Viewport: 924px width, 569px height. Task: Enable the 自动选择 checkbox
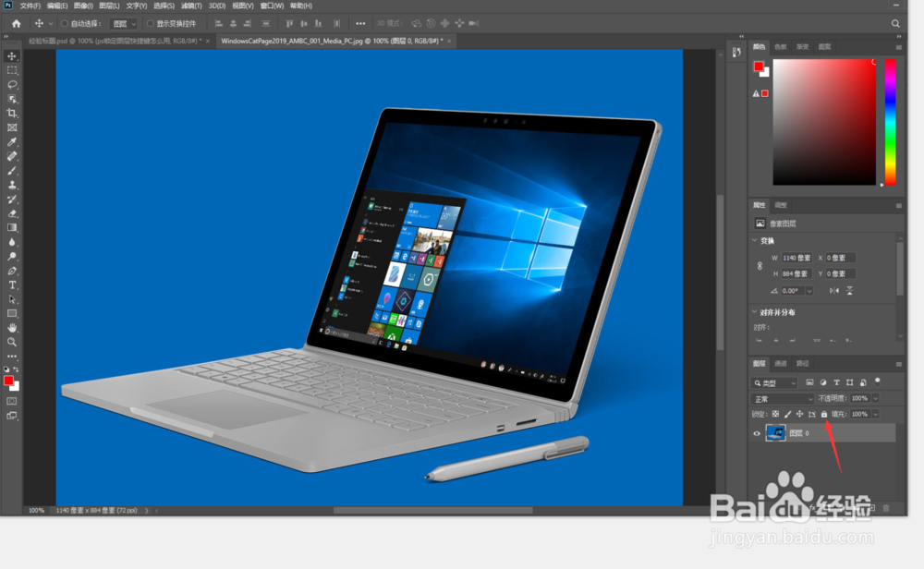coord(65,24)
